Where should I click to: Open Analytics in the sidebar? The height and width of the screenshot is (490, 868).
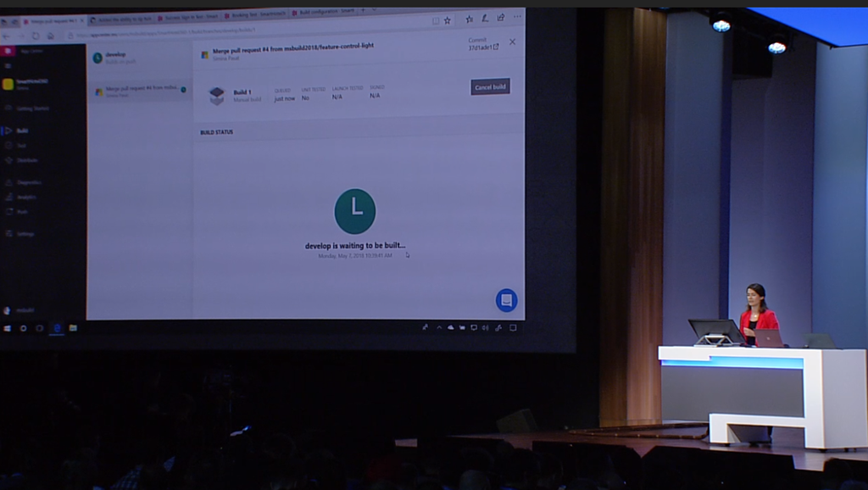tap(21, 197)
